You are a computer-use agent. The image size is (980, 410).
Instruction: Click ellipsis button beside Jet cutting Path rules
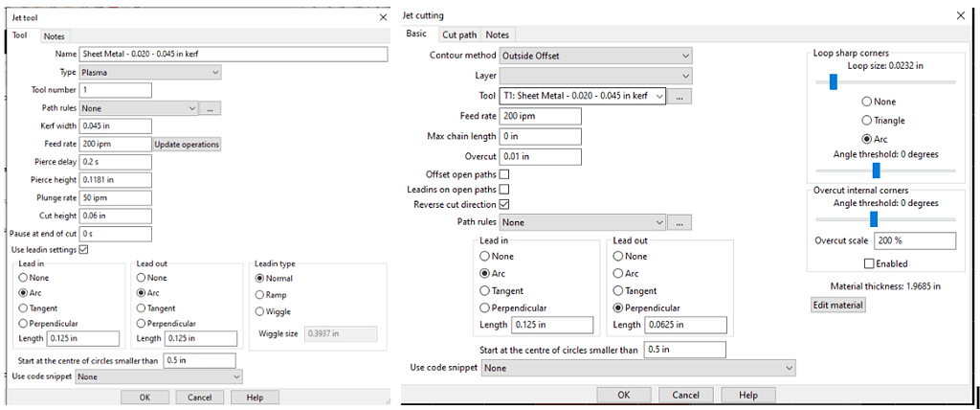tap(679, 222)
